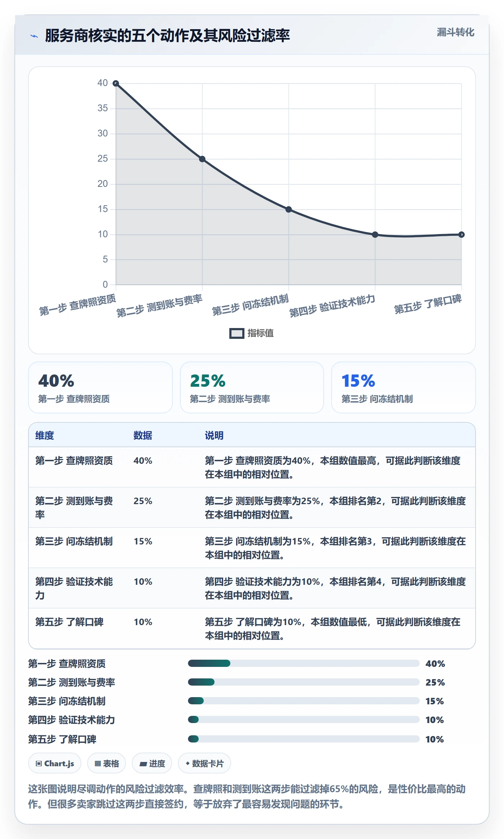Click the summary paragraph about 尽调动作
This screenshot has width=504, height=839.
[247, 797]
